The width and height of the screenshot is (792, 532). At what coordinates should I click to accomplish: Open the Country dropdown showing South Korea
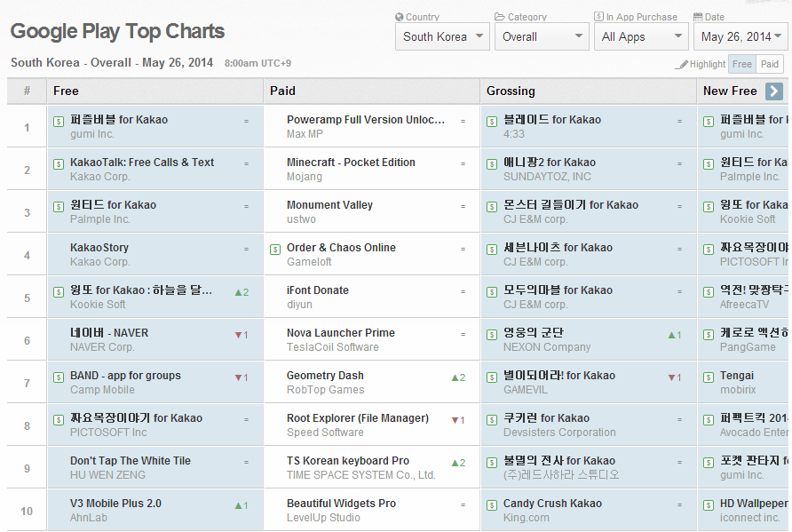[x=442, y=37]
